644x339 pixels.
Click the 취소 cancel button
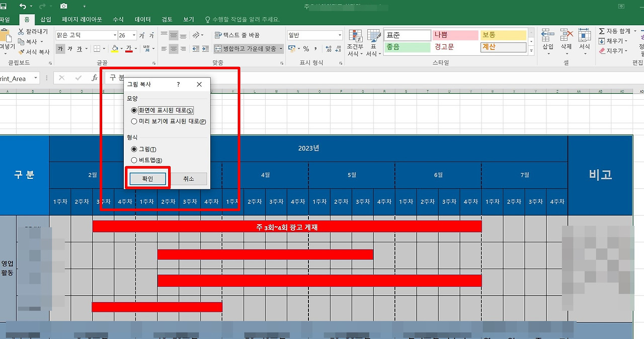pos(189,179)
